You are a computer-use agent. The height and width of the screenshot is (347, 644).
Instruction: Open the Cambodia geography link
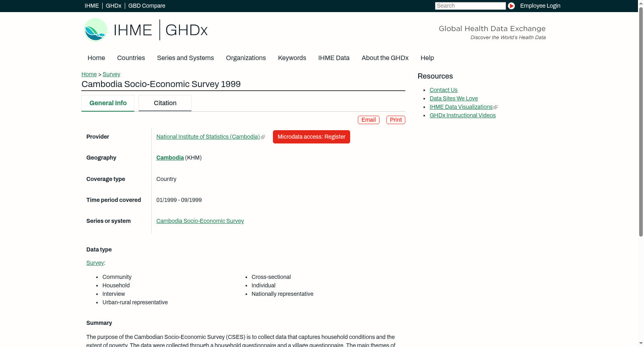[170, 158]
